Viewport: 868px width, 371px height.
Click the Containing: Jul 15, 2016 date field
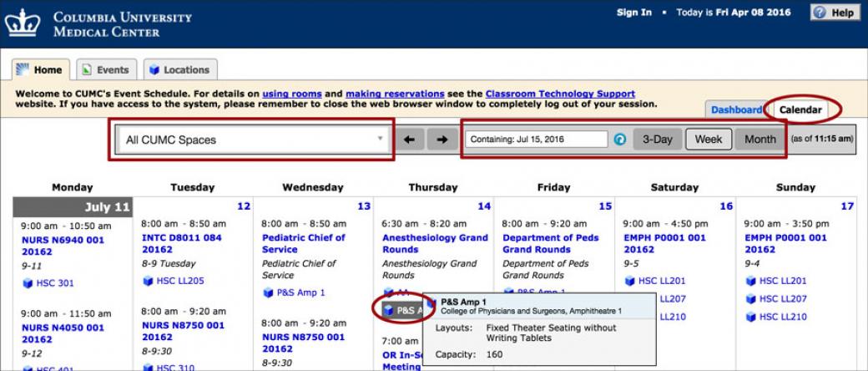coord(537,140)
